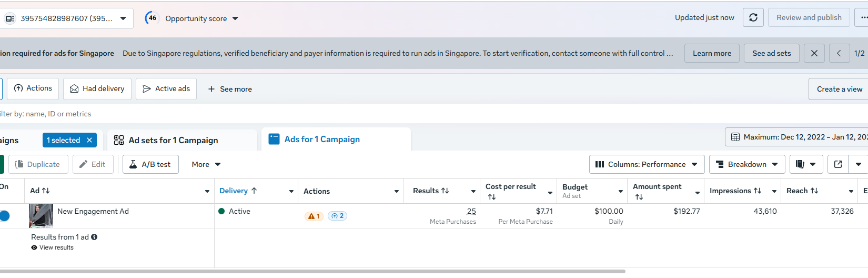Screen dimensions: 868x278
Task: Sort by Results column
Action: pyautogui.click(x=431, y=191)
